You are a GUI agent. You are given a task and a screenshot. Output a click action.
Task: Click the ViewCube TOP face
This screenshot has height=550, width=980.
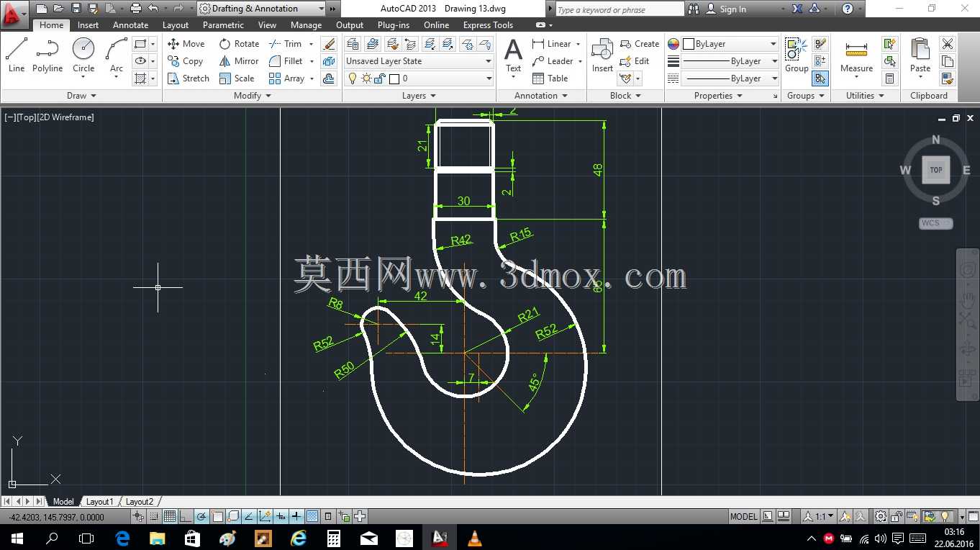(936, 171)
